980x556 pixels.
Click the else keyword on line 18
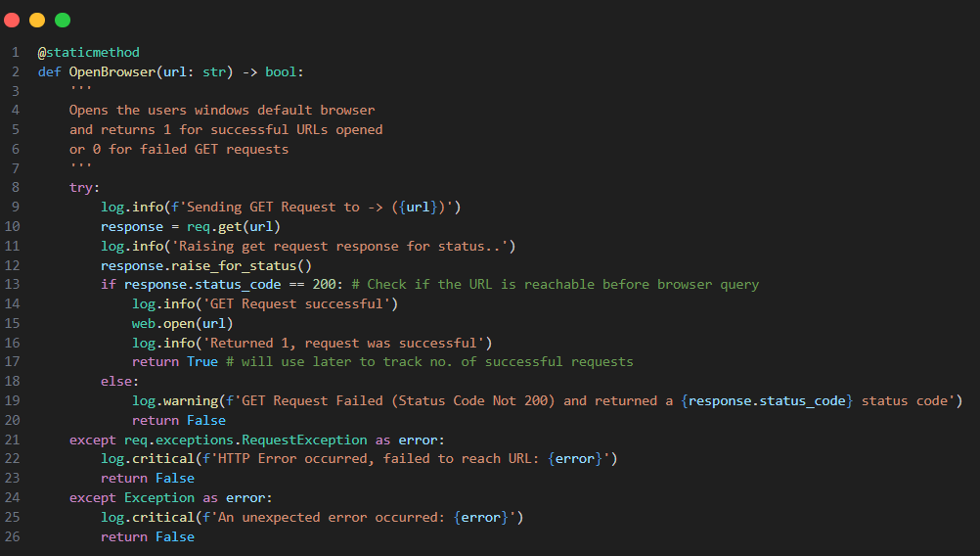point(116,382)
